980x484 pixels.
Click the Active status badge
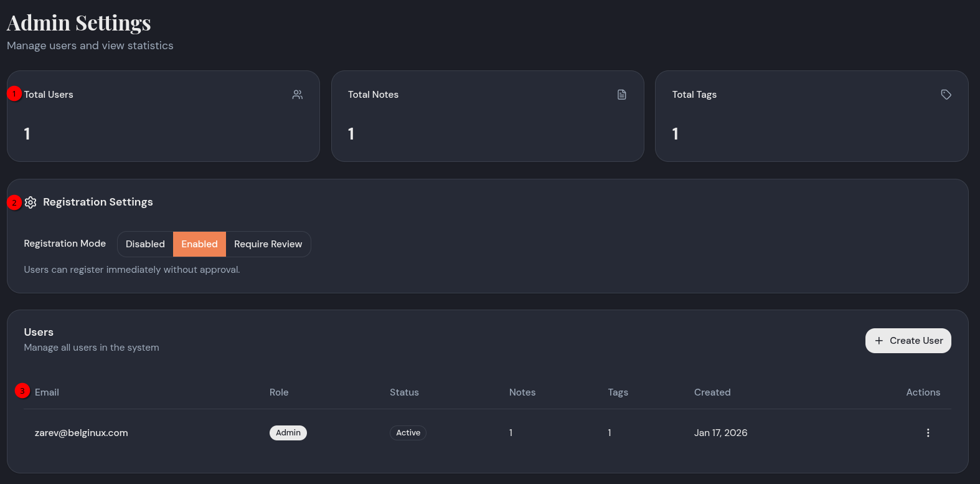[408, 433]
